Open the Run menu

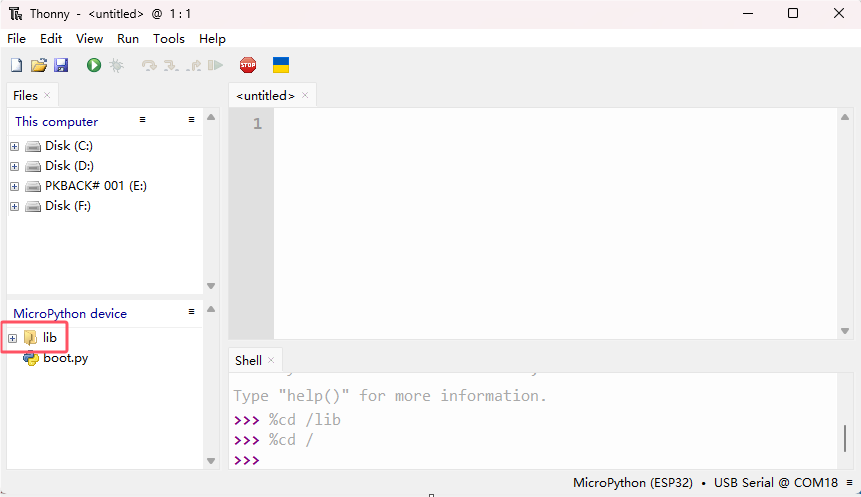(x=128, y=38)
